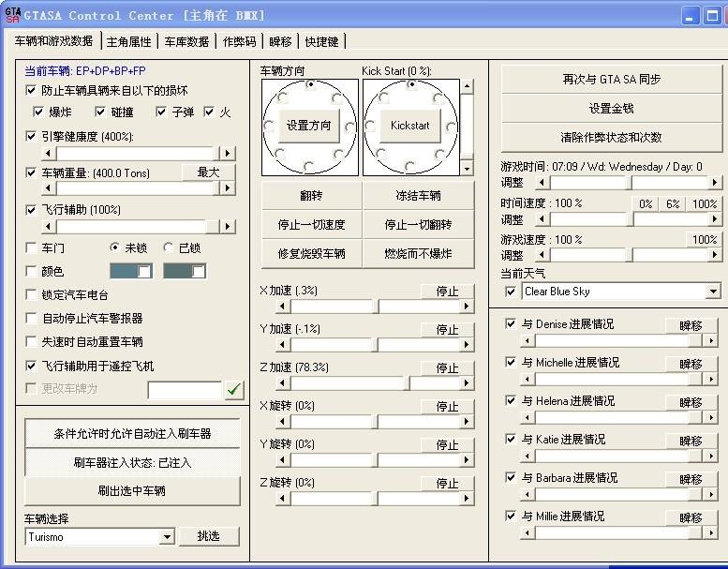Click the Y旋转 slider track

tap(375, 460)
